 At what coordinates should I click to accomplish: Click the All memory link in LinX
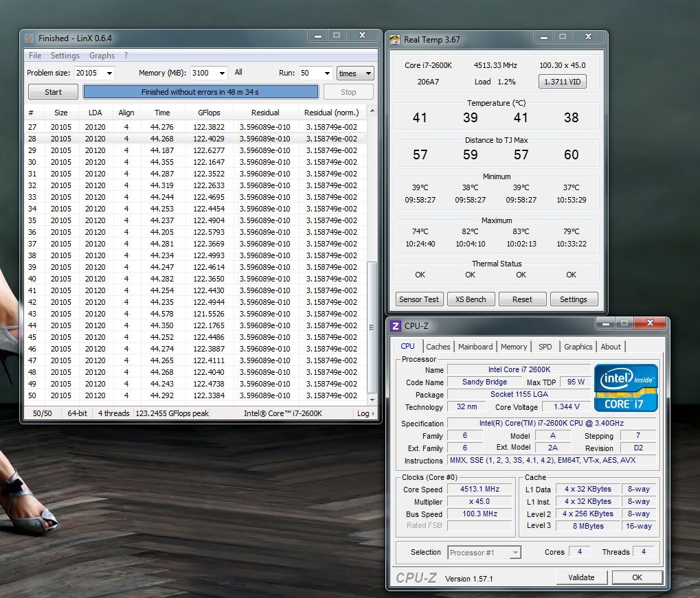(238, 72)
